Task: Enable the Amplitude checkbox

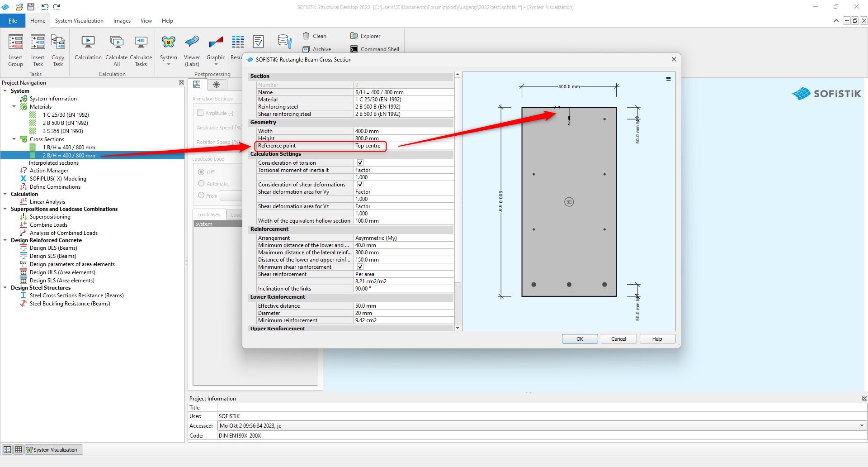Action: click(200, 113)
